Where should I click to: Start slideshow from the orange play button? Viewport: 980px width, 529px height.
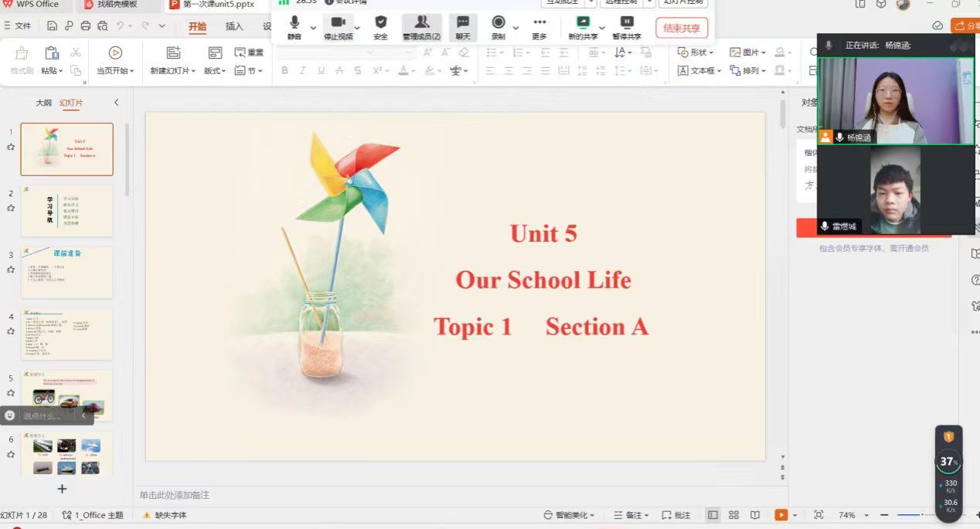[781, 515]
